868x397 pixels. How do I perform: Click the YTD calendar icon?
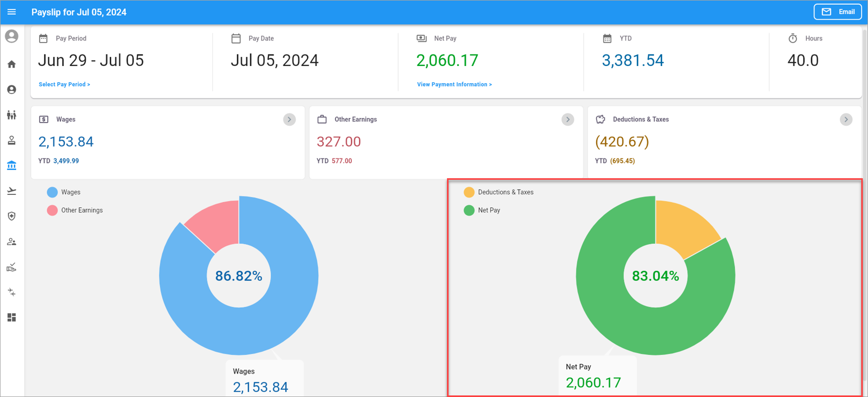(x=607, y=38)
